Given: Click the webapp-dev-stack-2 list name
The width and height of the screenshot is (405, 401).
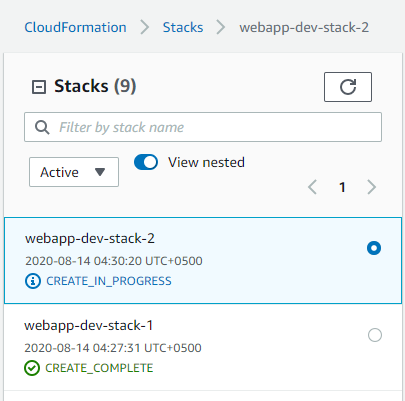Looking at the screenshot, I should (x=90, y=239).
